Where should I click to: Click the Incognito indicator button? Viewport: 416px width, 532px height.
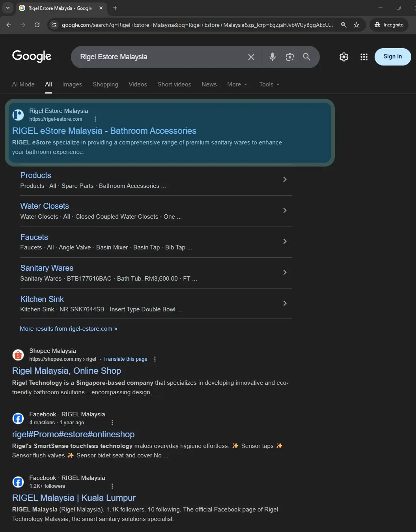click(389, 25)
